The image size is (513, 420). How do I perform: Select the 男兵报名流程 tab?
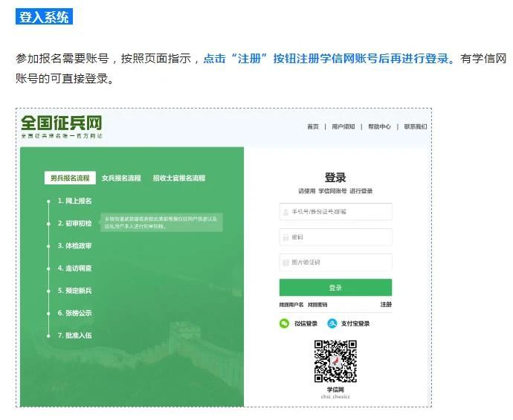70,178
